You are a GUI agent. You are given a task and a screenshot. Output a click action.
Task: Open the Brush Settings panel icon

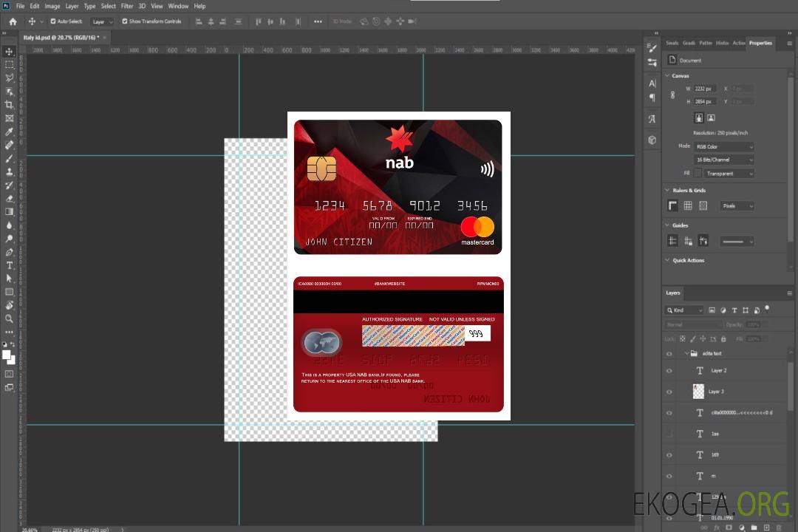pos(652,48)
